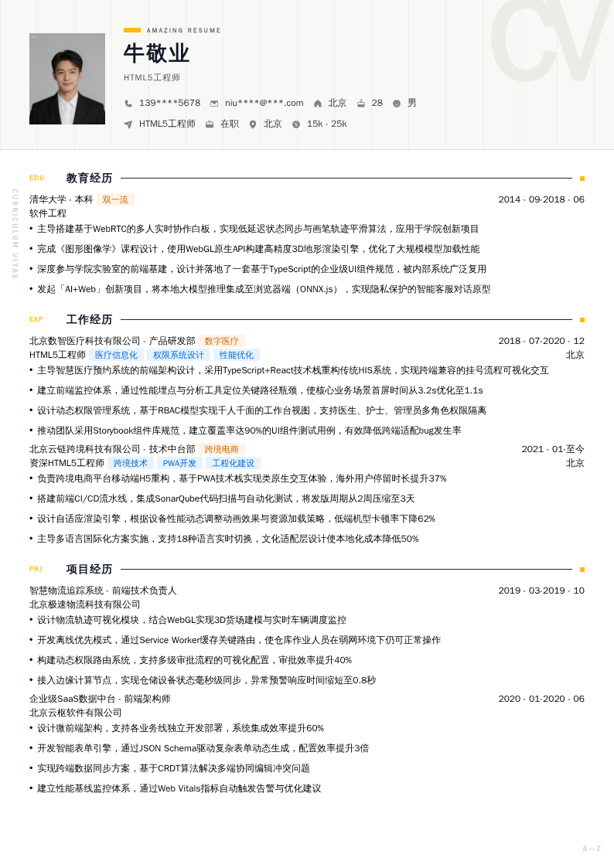Image resolution: width=614 pixels, height=868 pixels.
Task: Click the birthday cake icon beside 28
Action: pos(361,103)
